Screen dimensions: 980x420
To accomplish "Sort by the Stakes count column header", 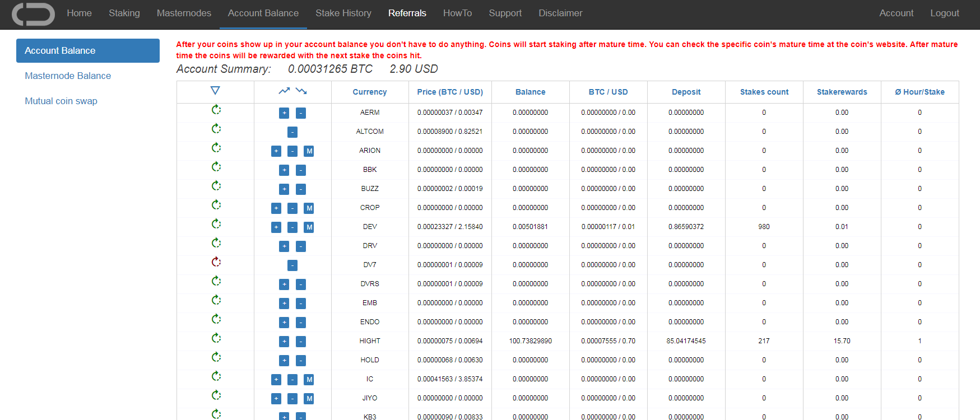I will coord(764,92).
